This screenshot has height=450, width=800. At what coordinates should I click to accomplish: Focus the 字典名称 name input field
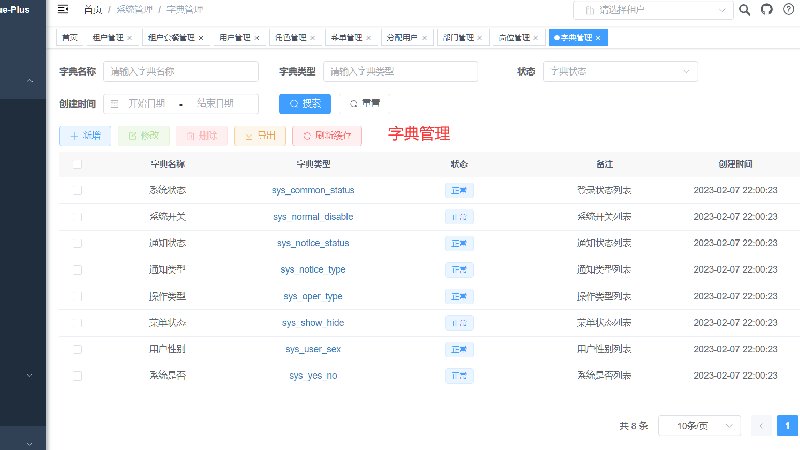point(181,71)
